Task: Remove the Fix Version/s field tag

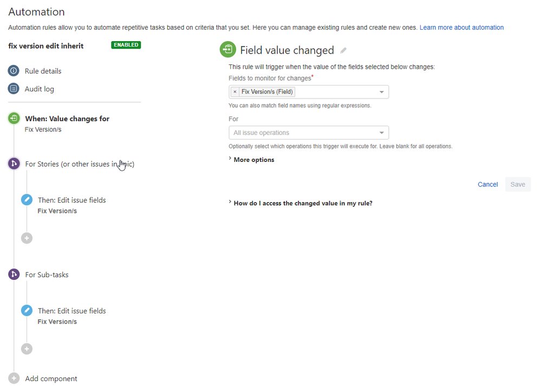Action: tap(235, 92)
